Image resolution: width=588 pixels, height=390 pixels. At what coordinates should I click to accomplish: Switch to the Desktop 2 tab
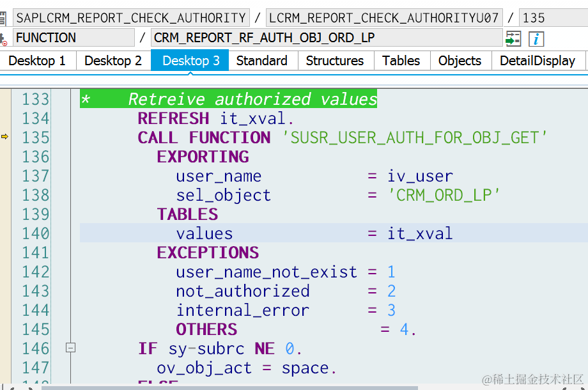click(x=113, y=60)
